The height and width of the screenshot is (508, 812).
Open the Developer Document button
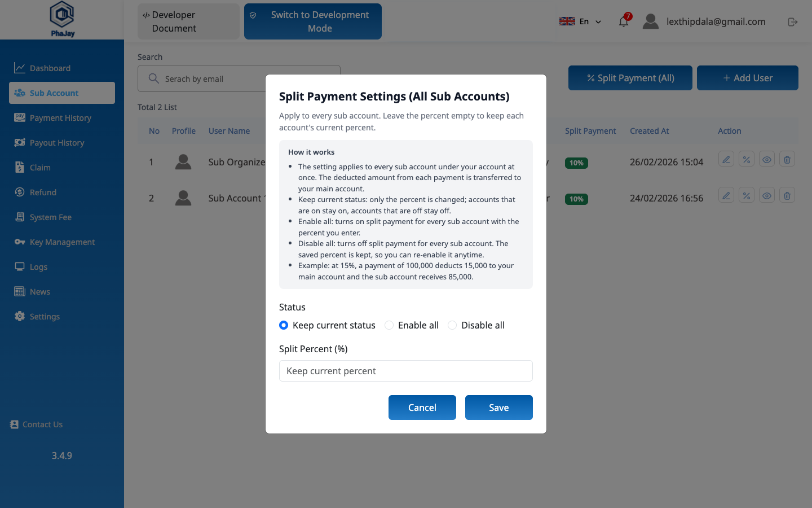pyautogui.click(x=188, y=21)
